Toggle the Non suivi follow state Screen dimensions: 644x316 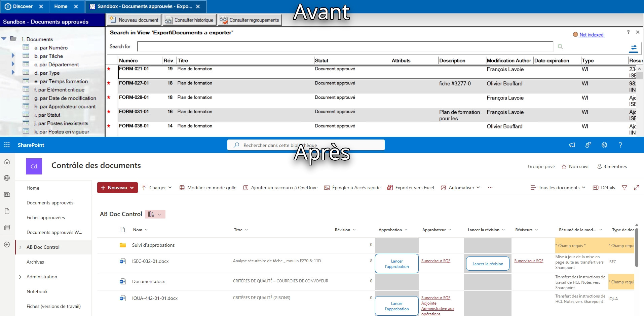click(x=575, y=166)
